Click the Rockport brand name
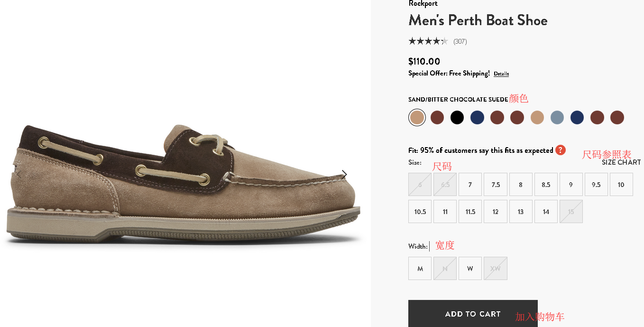The height and width of the screenshot is (327, 644). [x=423, y=4]
